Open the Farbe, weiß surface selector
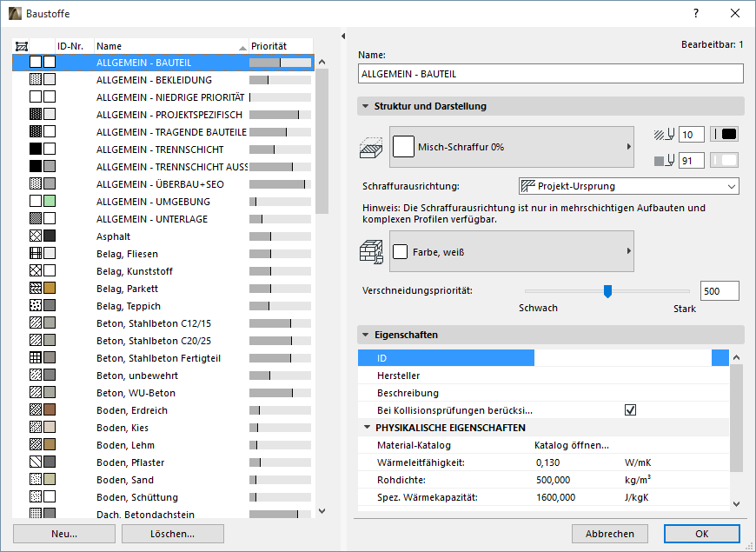 coord(512,251)
